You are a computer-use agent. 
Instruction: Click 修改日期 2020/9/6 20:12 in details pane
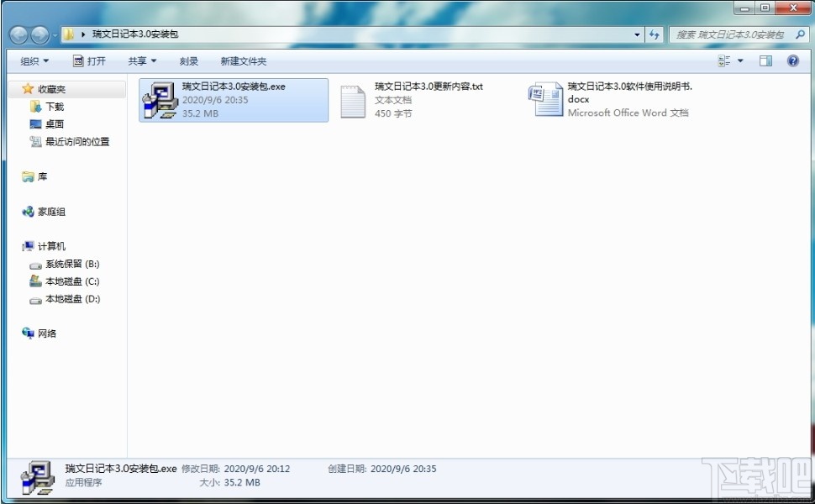[236, 469]
